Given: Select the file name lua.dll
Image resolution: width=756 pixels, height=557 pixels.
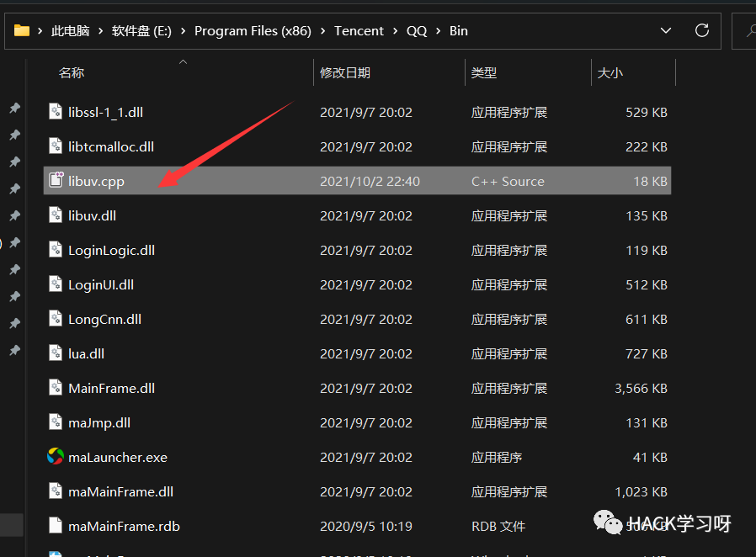Looking at the screenshot, I should pyautogui.click(x=86, y=353).
